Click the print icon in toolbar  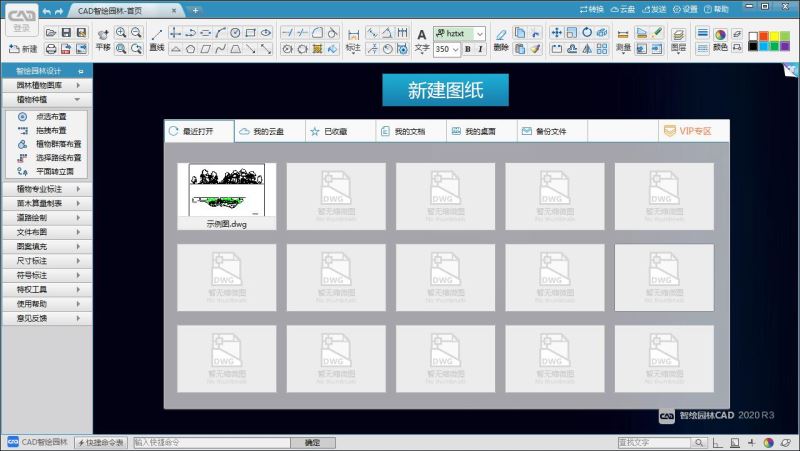51,48
